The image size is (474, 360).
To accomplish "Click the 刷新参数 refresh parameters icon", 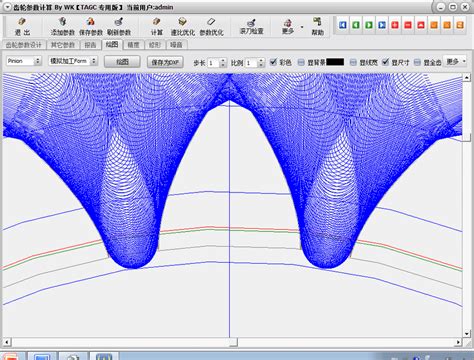I will coord(119,27).
